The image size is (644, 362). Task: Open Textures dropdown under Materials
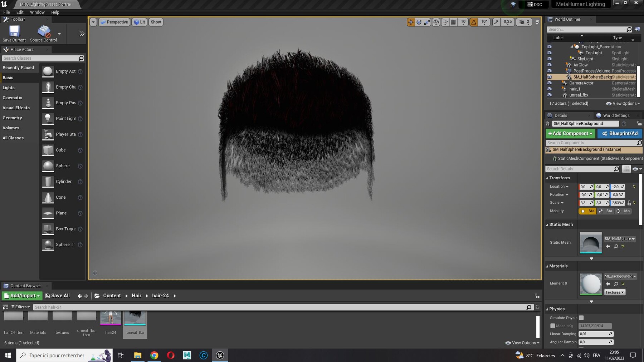click(615, 292)
